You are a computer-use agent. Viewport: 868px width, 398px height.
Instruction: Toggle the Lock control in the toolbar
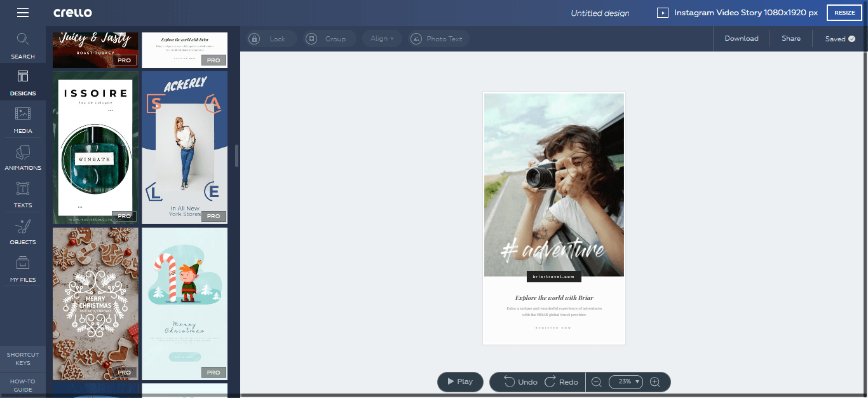point(271,38)
